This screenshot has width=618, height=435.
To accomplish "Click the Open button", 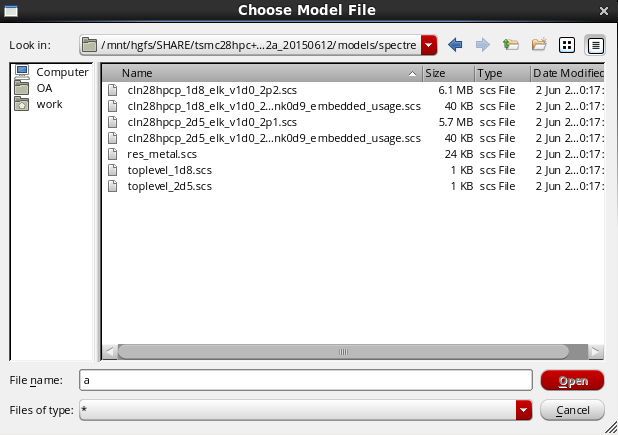I will [572, 381].
